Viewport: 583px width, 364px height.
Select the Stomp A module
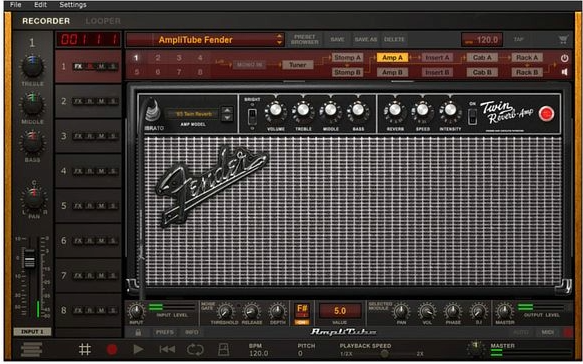click(347, 58)
